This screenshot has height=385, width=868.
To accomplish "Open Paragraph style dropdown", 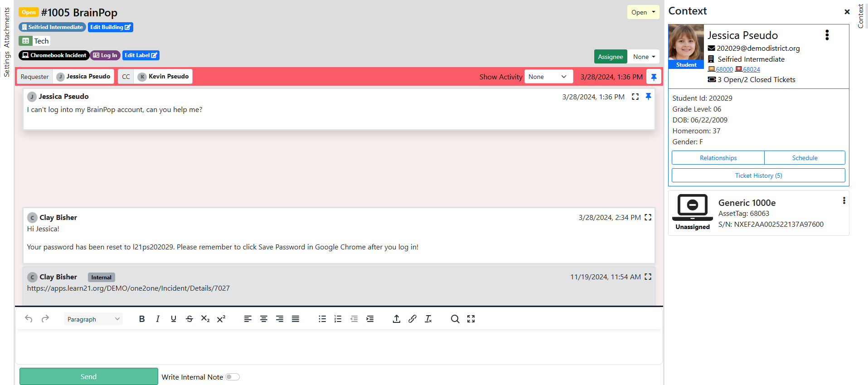I will (93, 319).
